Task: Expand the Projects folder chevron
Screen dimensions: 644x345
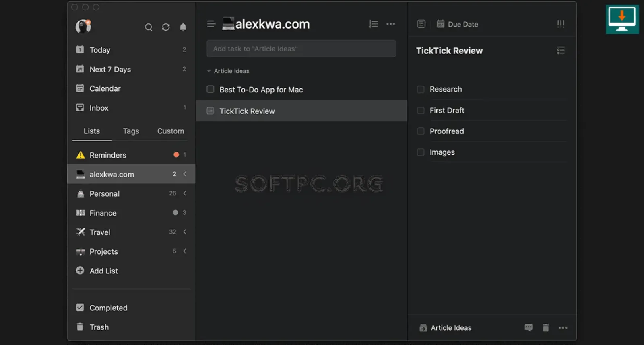Action: pyautogui.click(x=185, y=251)
